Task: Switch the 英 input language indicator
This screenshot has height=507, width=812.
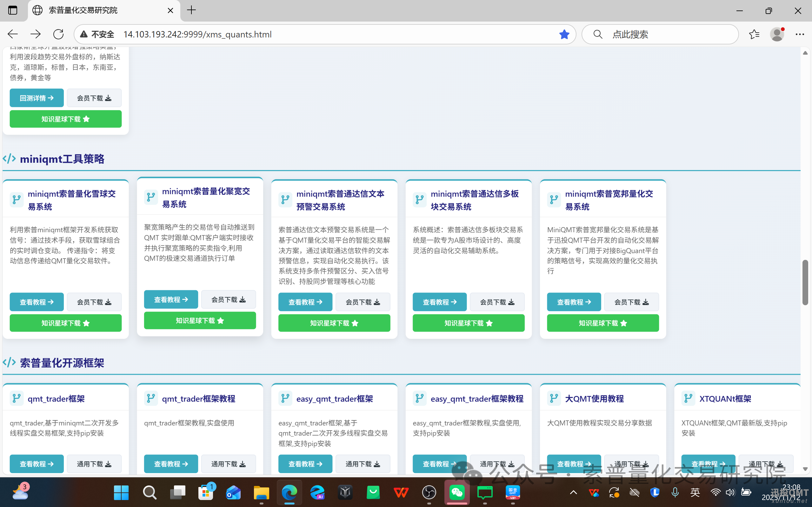Action: coord(695,493)
